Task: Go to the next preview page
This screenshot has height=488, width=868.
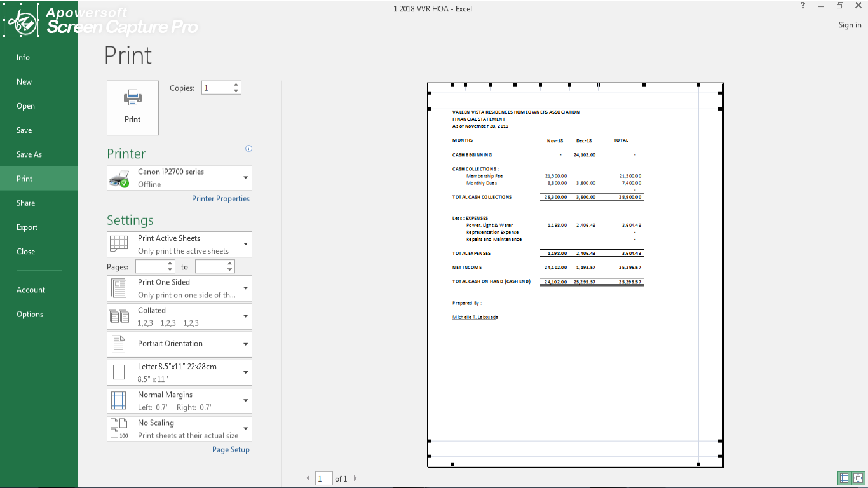Action: (355, 478)
